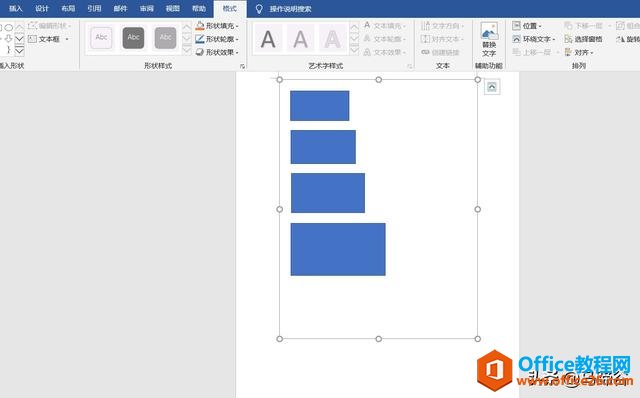The image size is (640, 398).
Task: Apply the second gray A WordArt style
Action: (301, 39)
